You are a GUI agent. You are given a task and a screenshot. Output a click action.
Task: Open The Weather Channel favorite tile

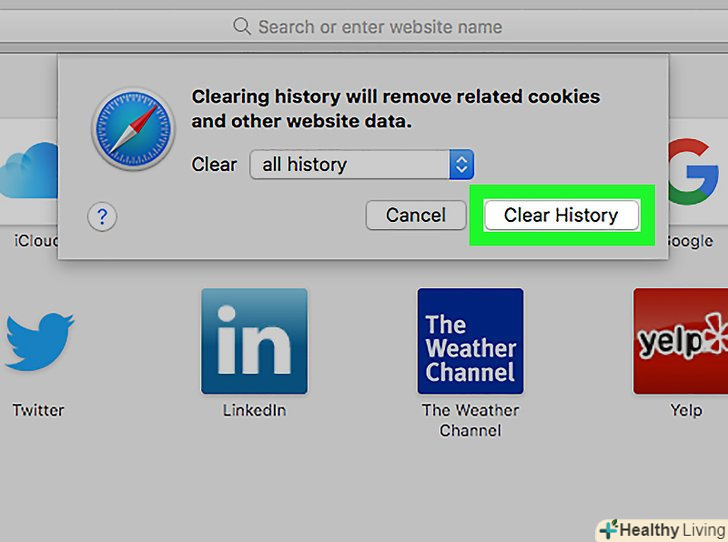coord(470,341)
